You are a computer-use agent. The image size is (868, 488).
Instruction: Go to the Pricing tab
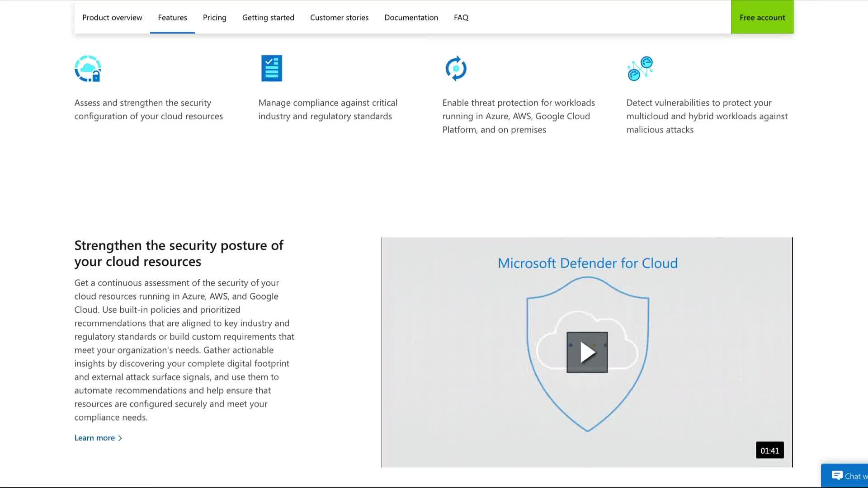(x=214, y=18)
